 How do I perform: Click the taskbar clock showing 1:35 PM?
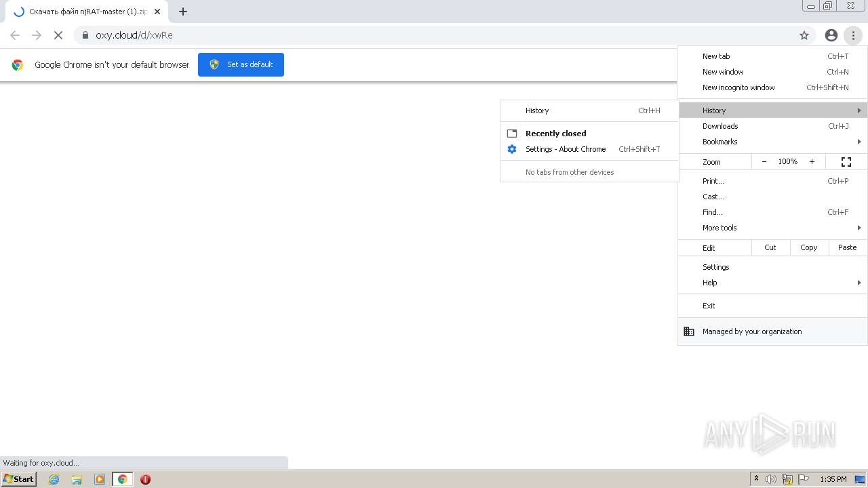(x=833, y=479)
